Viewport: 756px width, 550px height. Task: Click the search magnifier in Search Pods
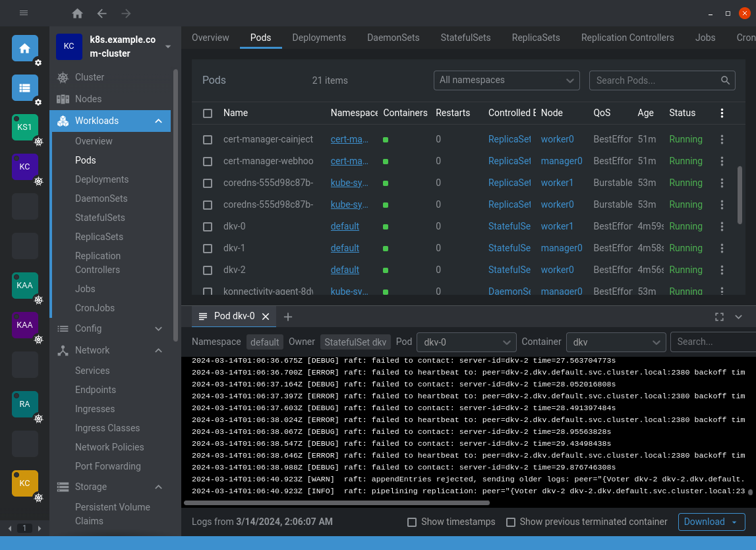(x=725, y=80)
